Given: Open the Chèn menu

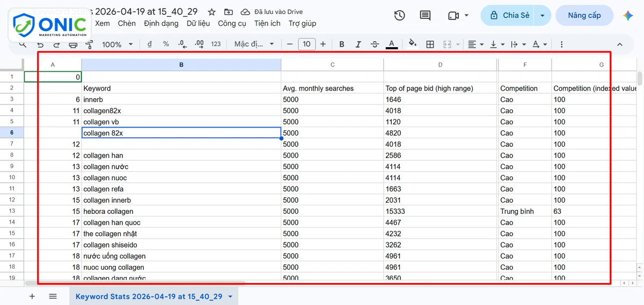Looking at the screenshot, I should tap(127, 24).
